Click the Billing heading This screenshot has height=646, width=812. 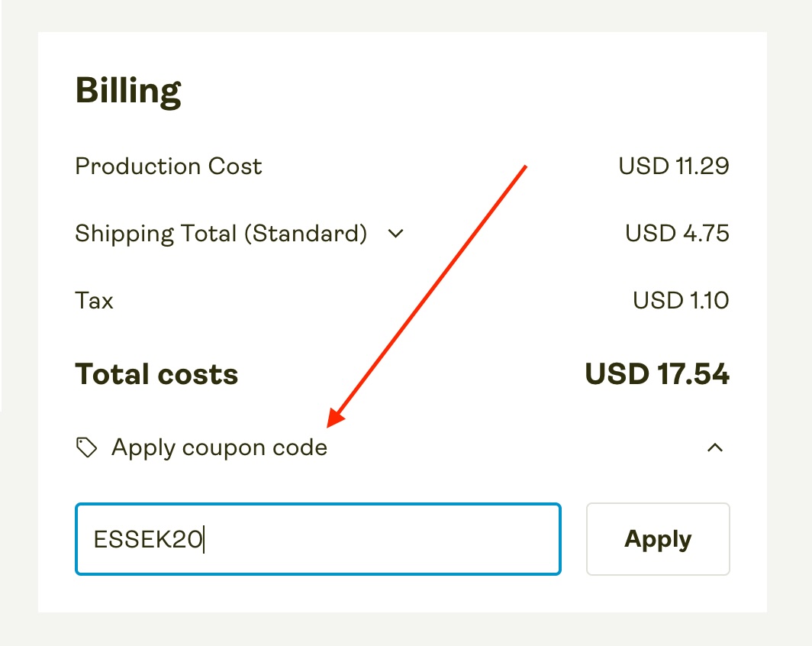pos(128,92)
